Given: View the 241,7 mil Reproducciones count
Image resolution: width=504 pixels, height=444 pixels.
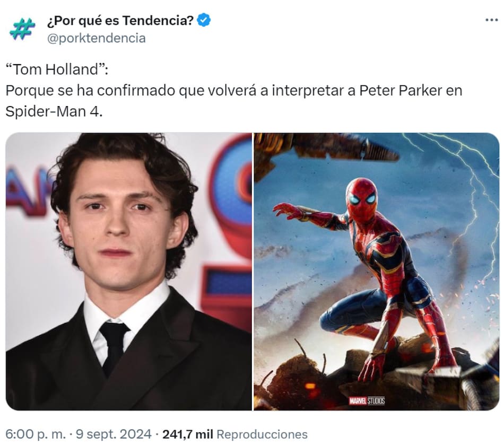Looking at the screenshot, I should pyautogui.click(x=235, y=434).
